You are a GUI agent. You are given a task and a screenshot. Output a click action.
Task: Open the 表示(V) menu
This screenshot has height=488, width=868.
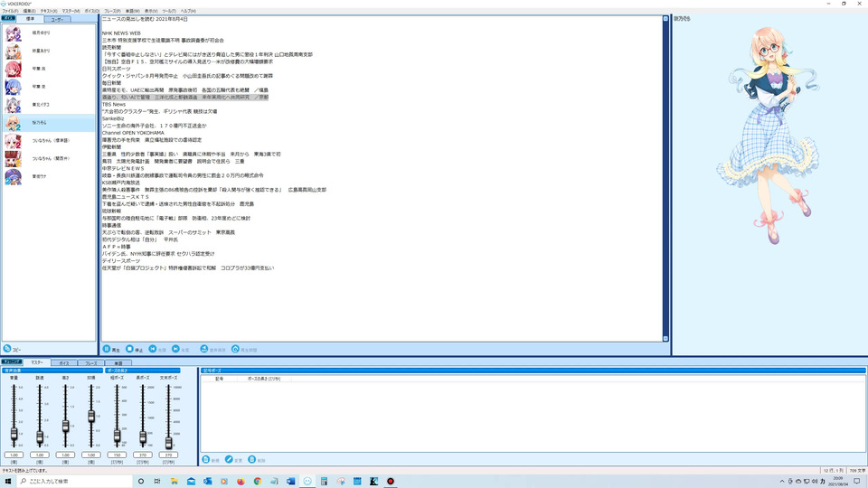click(x=151, y=11)
